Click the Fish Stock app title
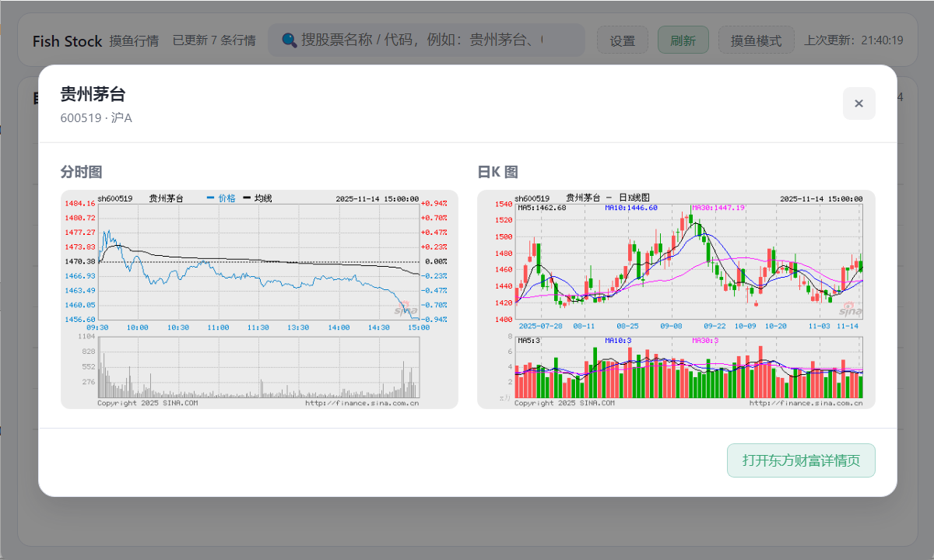Screen dimensions: 934x560 pos(67,40)
